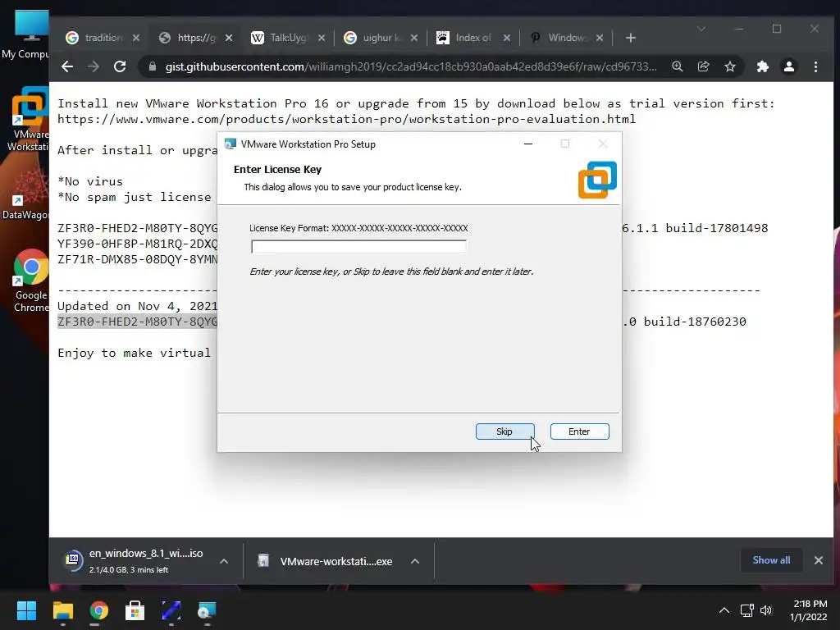Viewport: 840px width, 630px height.
Task: Open Chrome profile avatar icon
Action: (788, 66)
